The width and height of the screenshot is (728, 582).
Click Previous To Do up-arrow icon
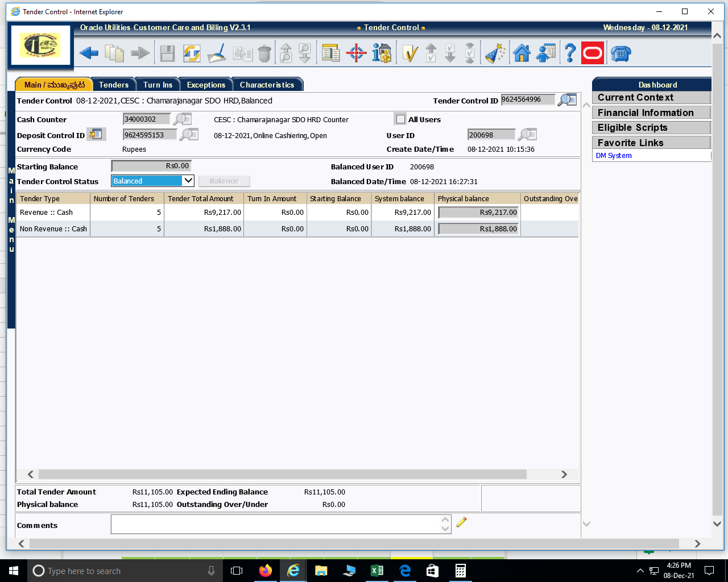click(x=431, y=53)
